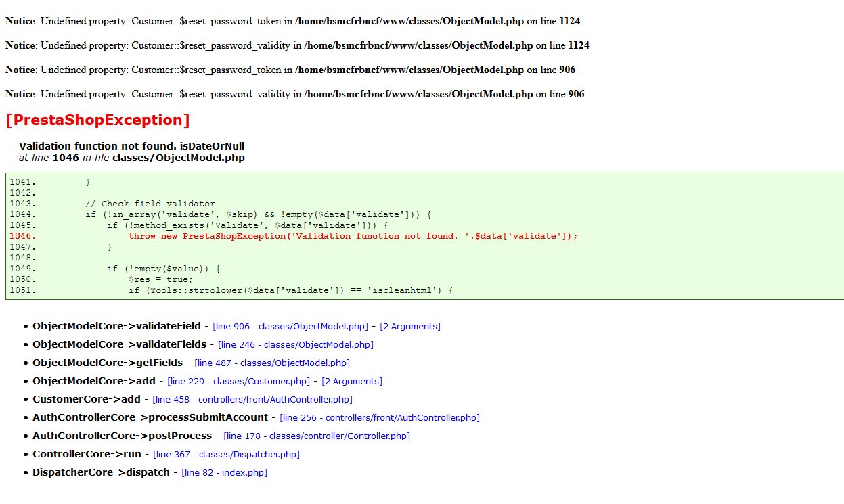844x504 pixels.
Task: Click notice about reset_password_token line 906
Action: coord(290,70)
